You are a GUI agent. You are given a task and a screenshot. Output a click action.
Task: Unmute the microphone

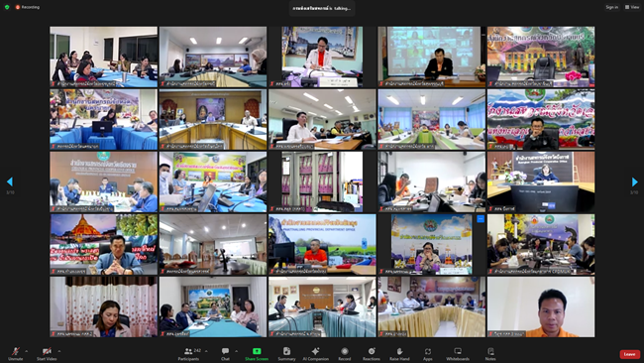click(x=16, y=353)
